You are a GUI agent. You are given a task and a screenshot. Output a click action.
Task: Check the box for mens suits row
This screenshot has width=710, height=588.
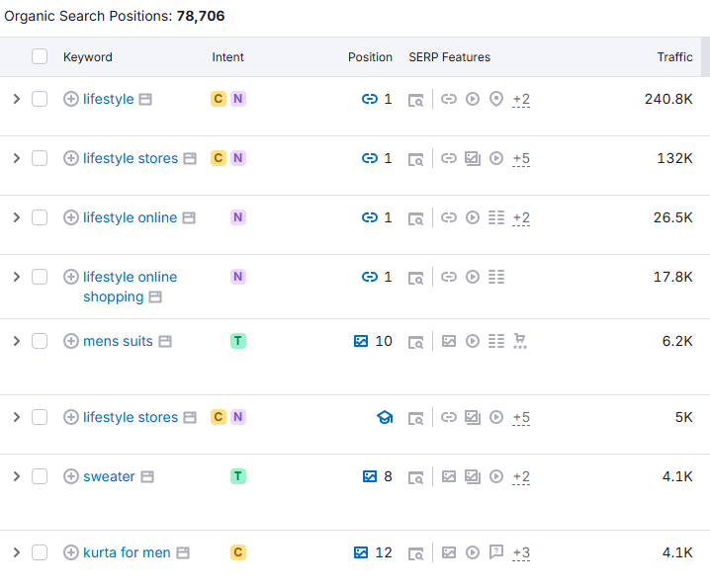click(40, 341)
